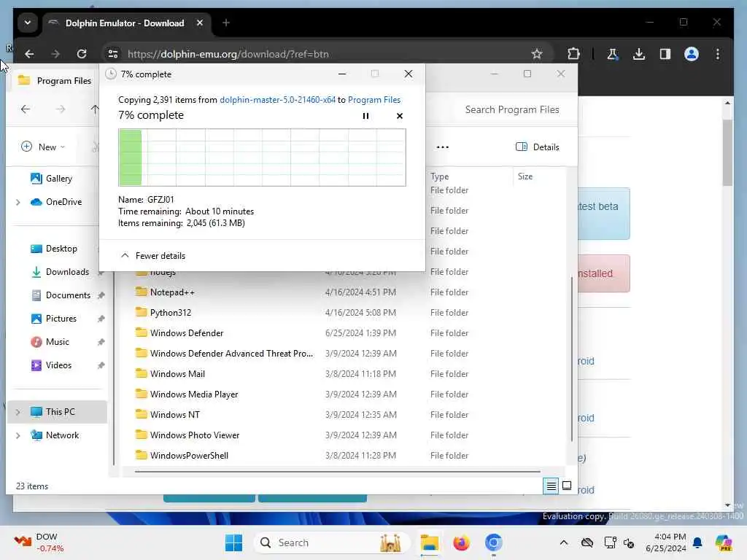Switch to details list view
The width and height of the screenshot is (747, 560).
tap(551, 486)
